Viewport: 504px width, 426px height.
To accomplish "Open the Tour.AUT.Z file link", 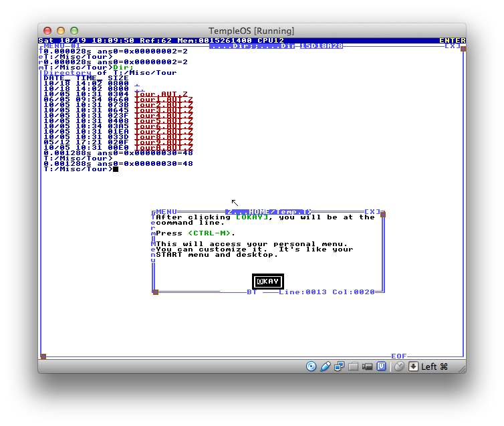I will [x=161, y=94].
